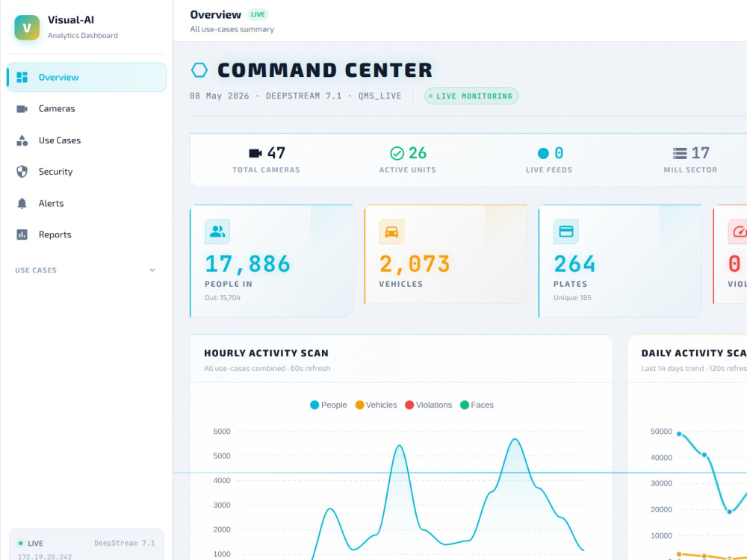Click the IP address 172.19.20.242
Screen dimensions: 747x560
45,556
